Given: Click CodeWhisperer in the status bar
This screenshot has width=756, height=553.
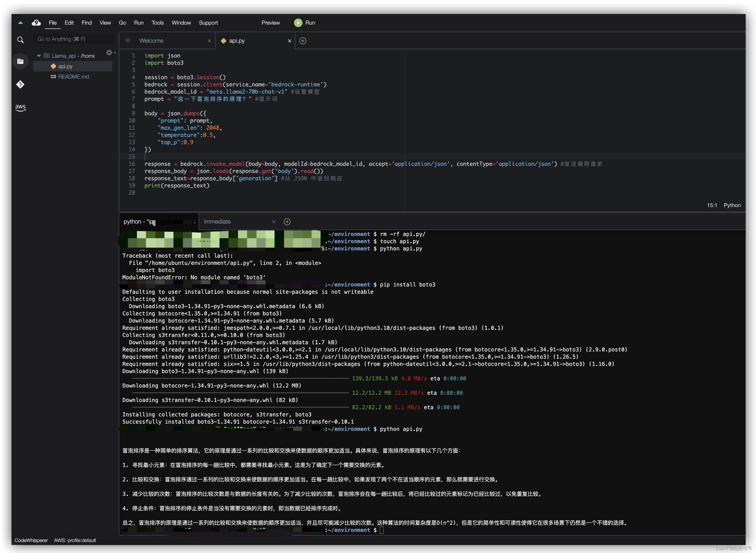Looking at the screenshot, I should pos(31,540).
